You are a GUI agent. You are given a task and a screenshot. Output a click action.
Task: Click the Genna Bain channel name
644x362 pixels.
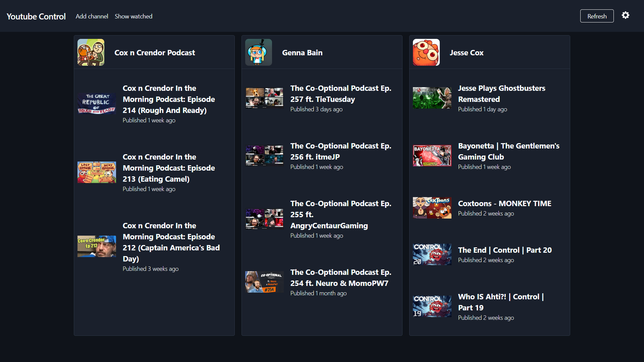[x=302, y=53]
